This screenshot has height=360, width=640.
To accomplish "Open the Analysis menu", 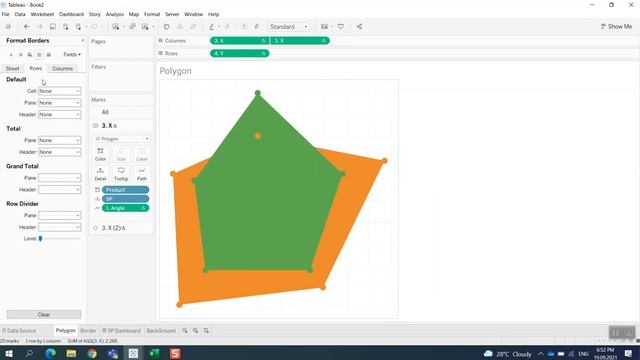I will tap(115, 14).
